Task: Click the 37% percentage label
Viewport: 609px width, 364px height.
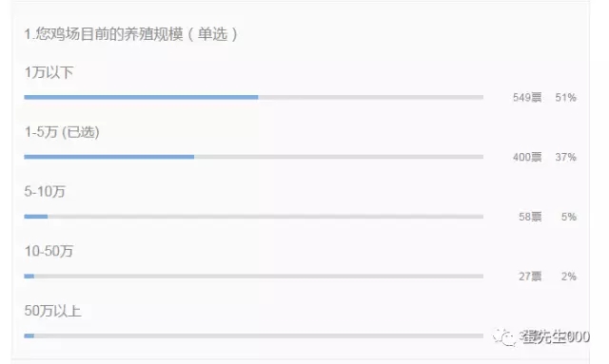Action: 565,157
